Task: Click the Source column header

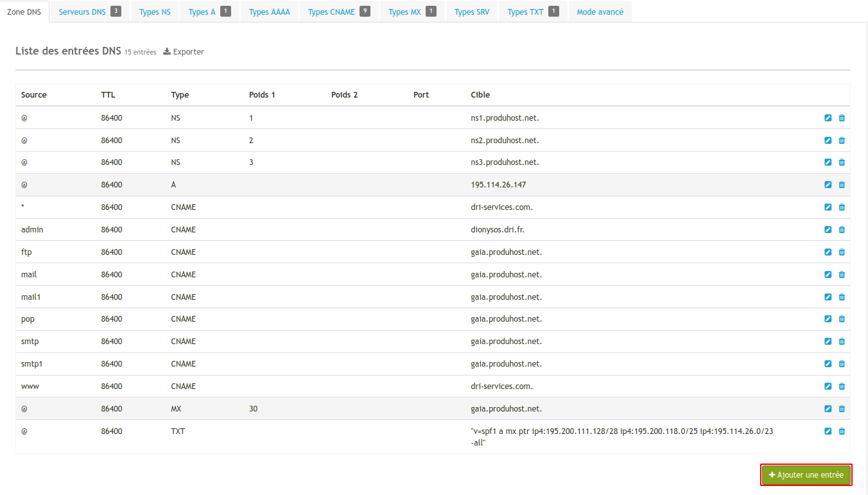Action: tap(34, 95)
